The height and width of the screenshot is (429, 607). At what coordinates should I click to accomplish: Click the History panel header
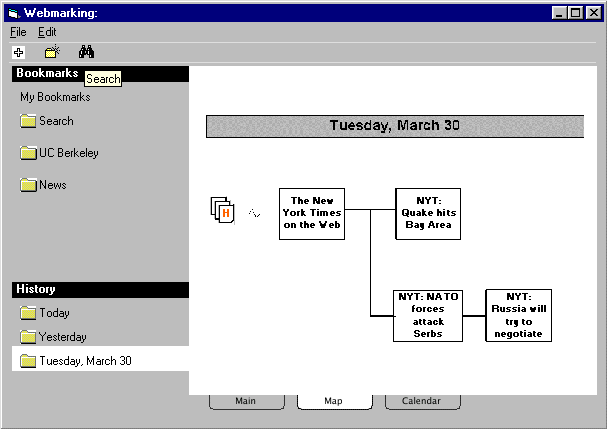point(100,290)
